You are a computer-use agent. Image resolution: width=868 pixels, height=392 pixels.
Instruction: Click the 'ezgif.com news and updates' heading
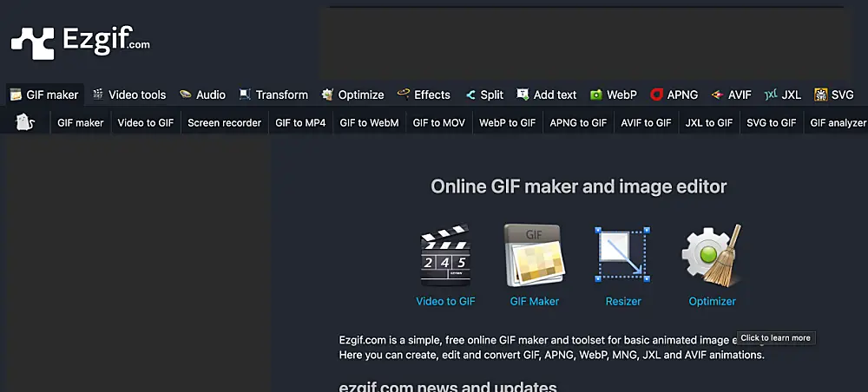448,387
